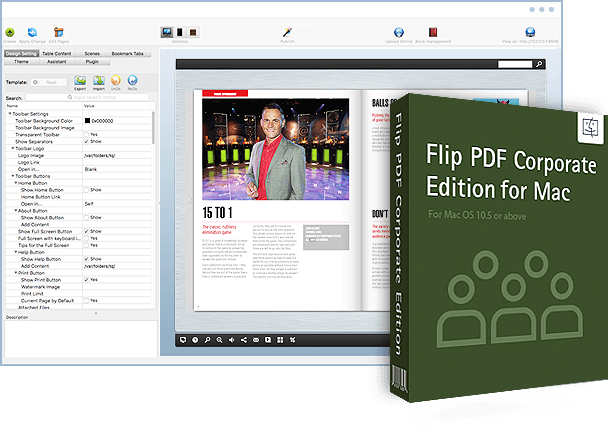Image resolution: width=612 pixels, height=442 pixels.
Task: Click the flipbook top bar magnifier icon
Action: [539, 64]
